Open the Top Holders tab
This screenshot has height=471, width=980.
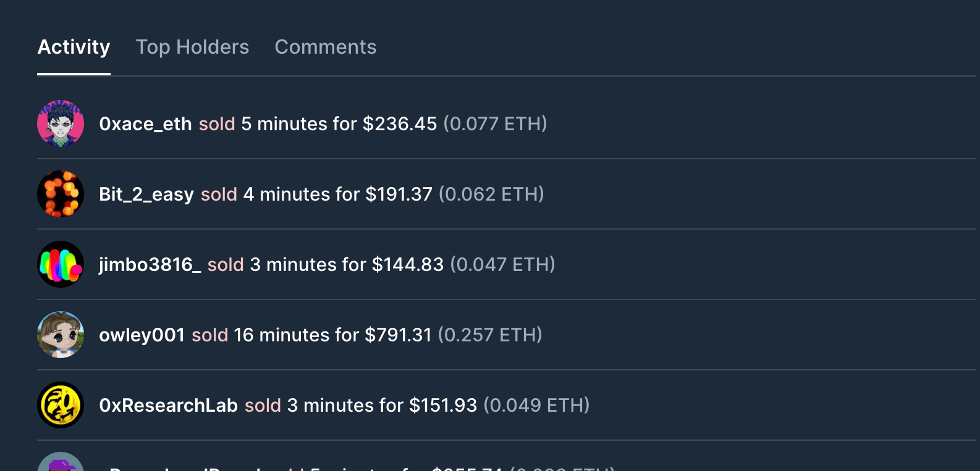[x=192, y=47]
